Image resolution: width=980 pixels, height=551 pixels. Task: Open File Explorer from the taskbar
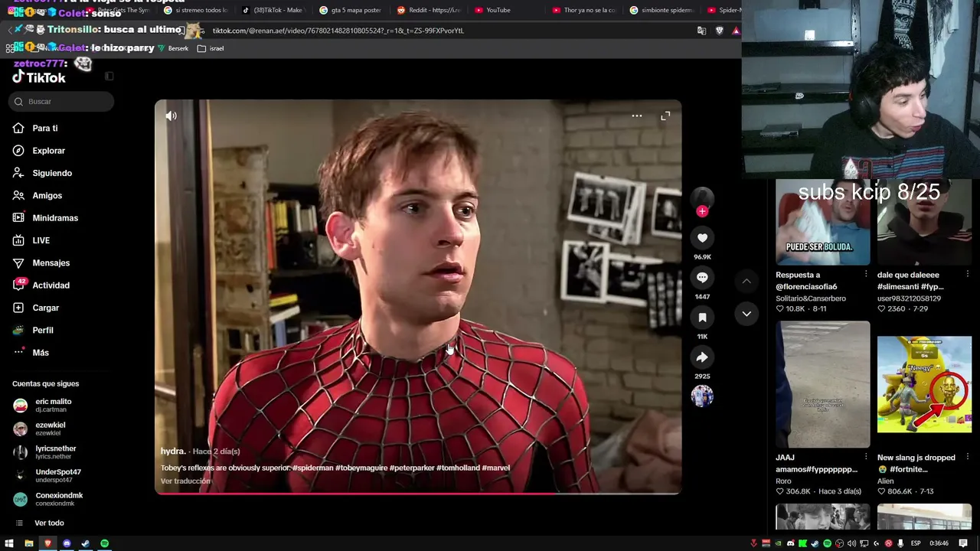pyautogui.click(x=29, y=543)
